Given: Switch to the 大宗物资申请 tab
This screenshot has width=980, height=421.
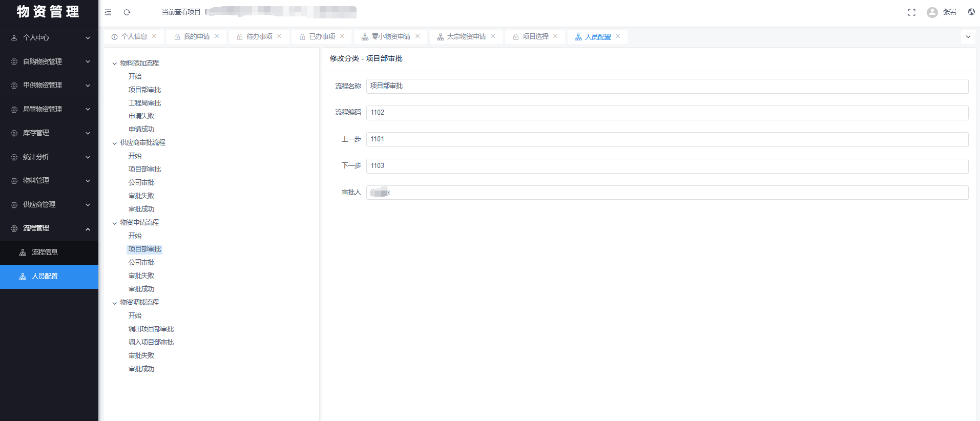Looking at the screenshot, I should (x=467, y=37).
